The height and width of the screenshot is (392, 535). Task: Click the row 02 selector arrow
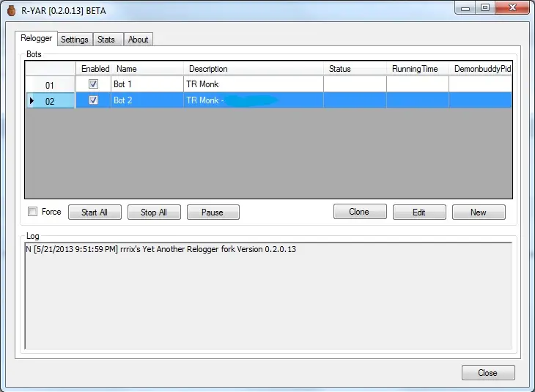(32, 101)
